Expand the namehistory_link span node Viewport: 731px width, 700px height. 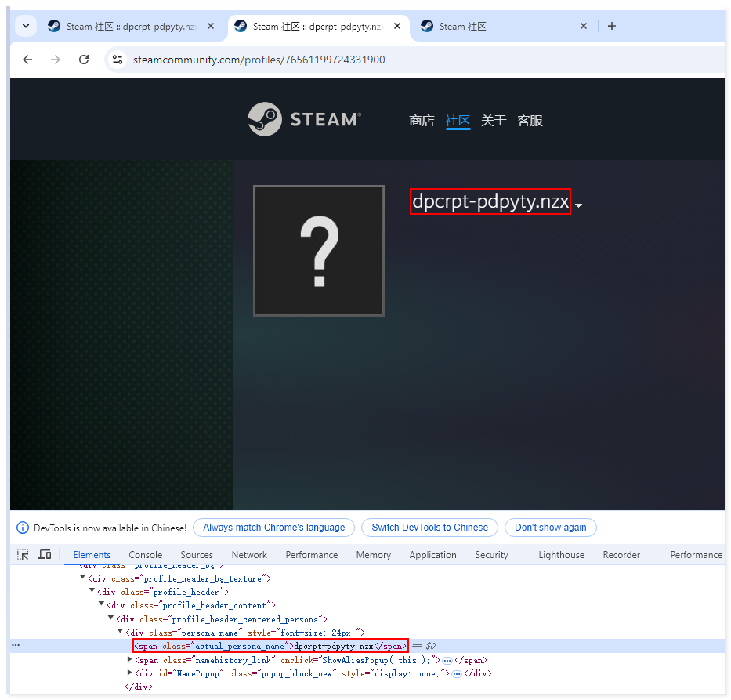130,660
